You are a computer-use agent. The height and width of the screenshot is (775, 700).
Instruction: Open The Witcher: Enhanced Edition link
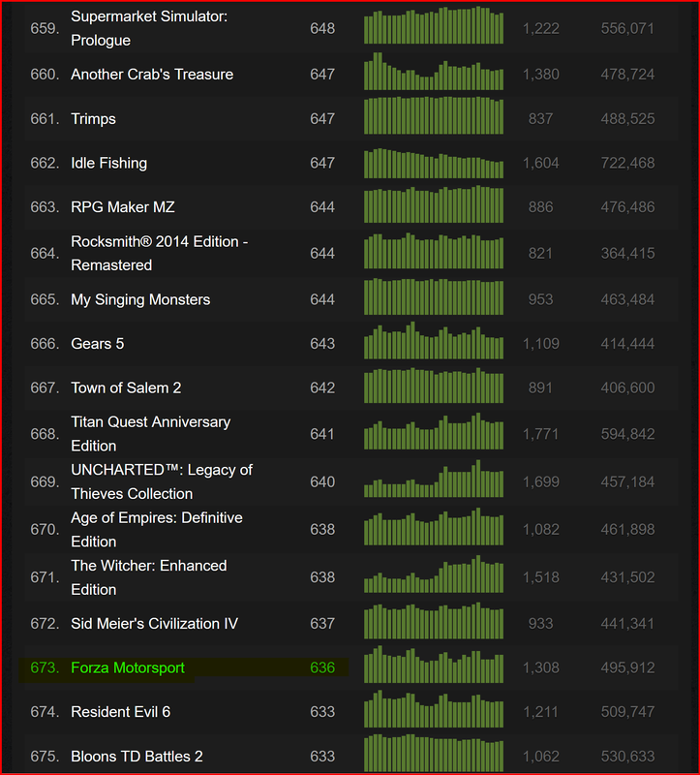pos(149,577)
